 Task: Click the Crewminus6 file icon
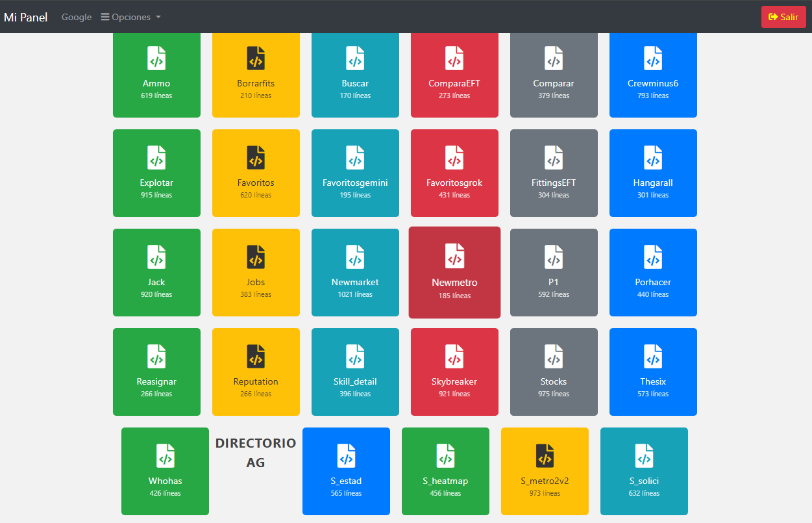tap(653, 58)
